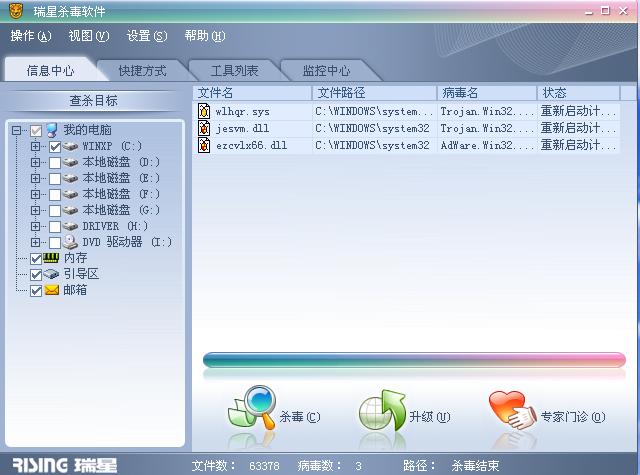Click the AdWare.Win32 virus name cell
The height and width of the screenshot is (475, 640).
point(487,145)
